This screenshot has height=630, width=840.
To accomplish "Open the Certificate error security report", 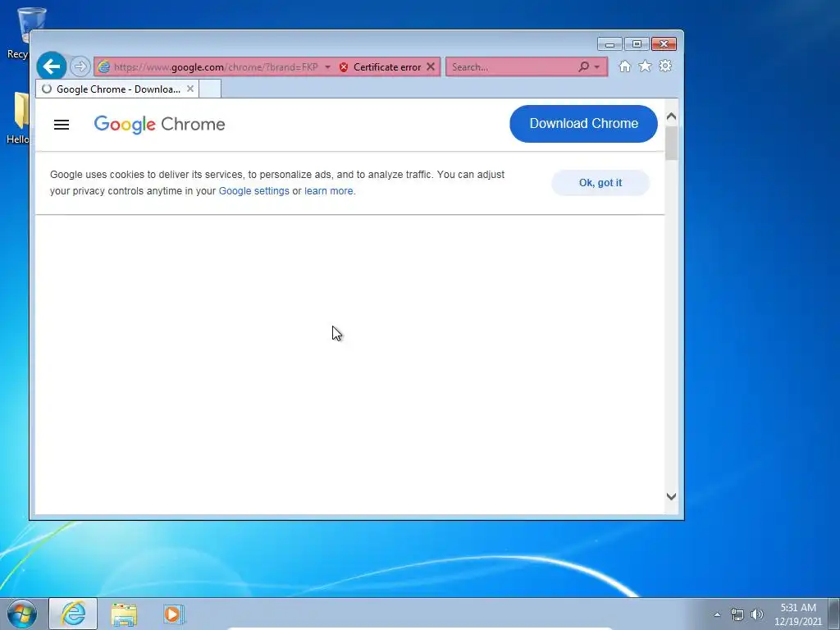I will click(x=381, y=67).
